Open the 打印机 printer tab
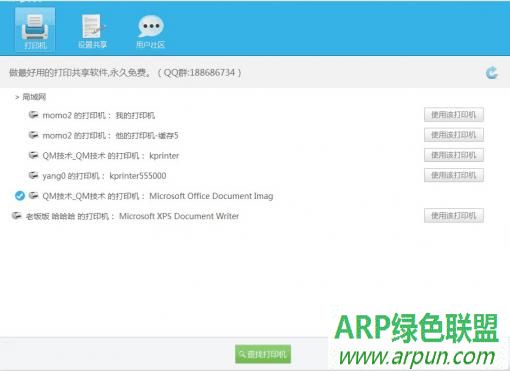This screenshot has width=510, height=371. [35, 30]
